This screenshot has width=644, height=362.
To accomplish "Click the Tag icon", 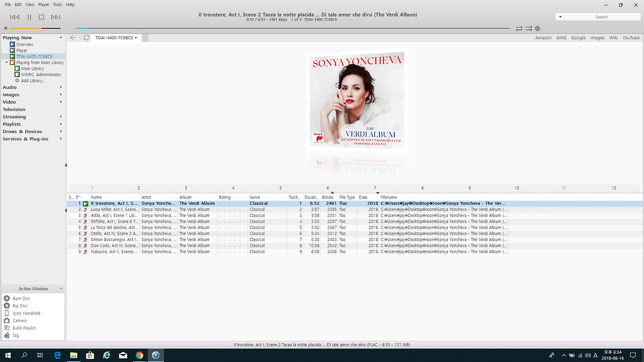I will coord(7,335).
